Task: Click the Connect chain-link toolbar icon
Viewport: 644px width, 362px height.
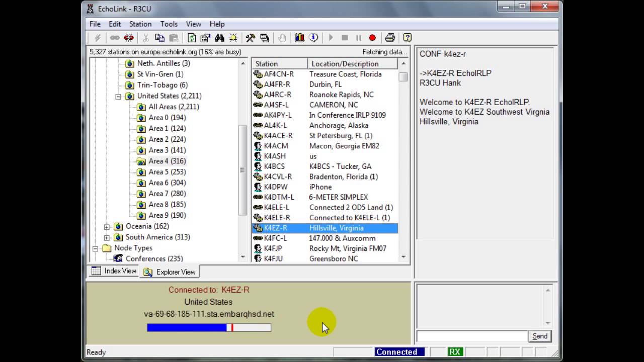Action: pos(115,38)
